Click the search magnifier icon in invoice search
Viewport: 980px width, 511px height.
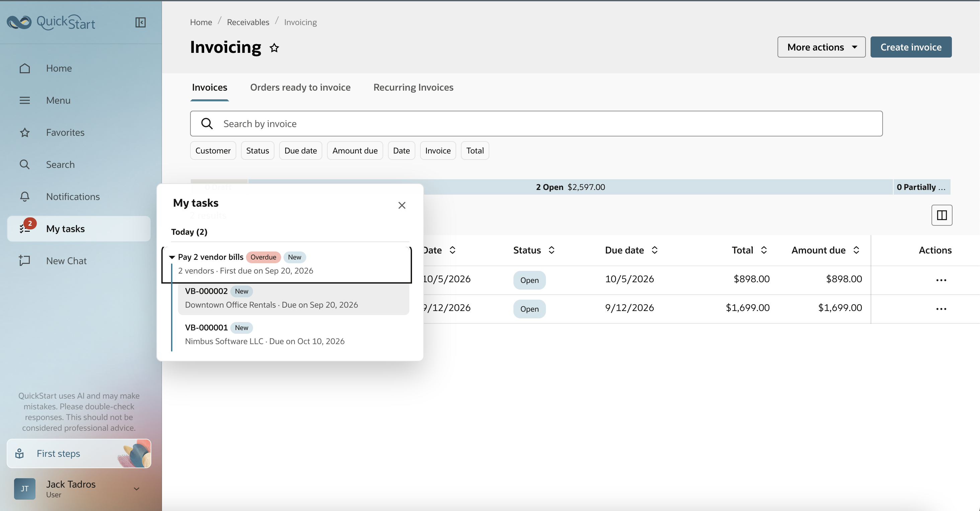pos(207,123)
